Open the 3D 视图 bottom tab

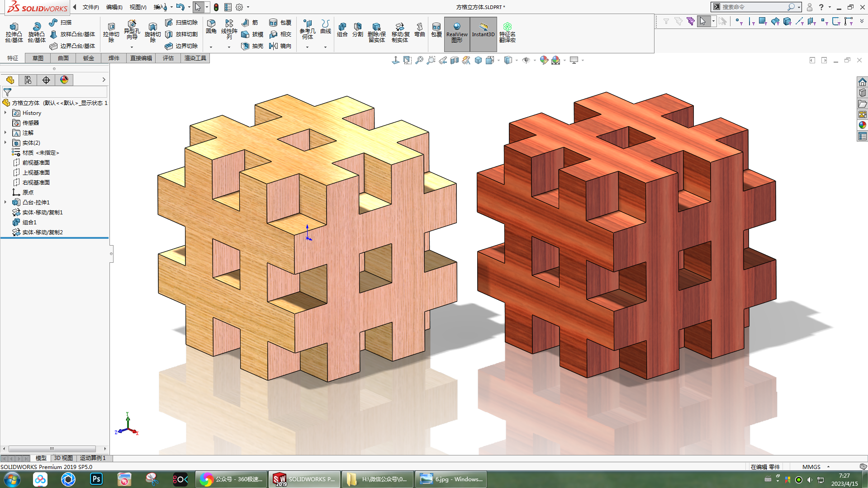coord(63,458)
